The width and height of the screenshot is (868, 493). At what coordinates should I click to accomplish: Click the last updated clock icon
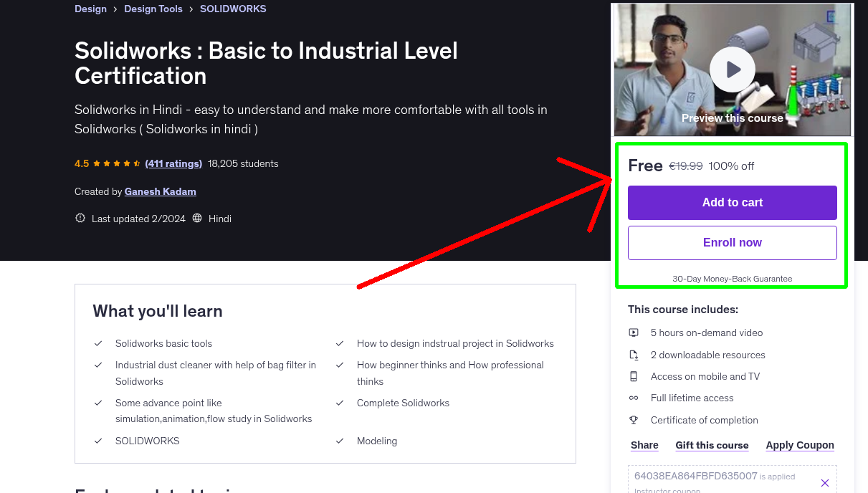click(x=80, y=218)
